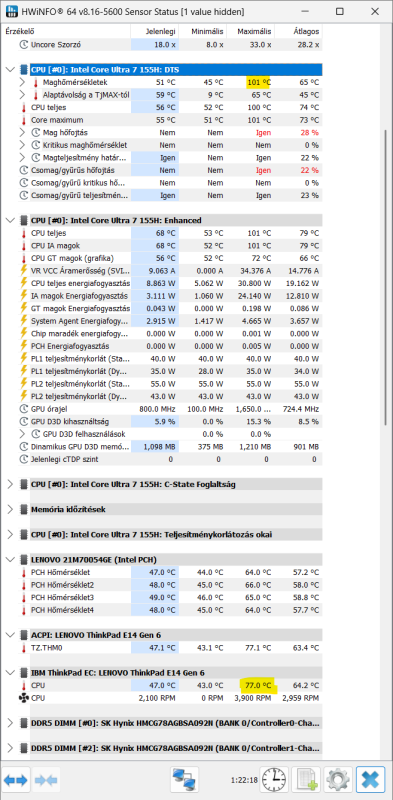Click the clock icon beside GPU D3D kihasználtság
Viewport: 393px width, 800px height.
(23, 421)
